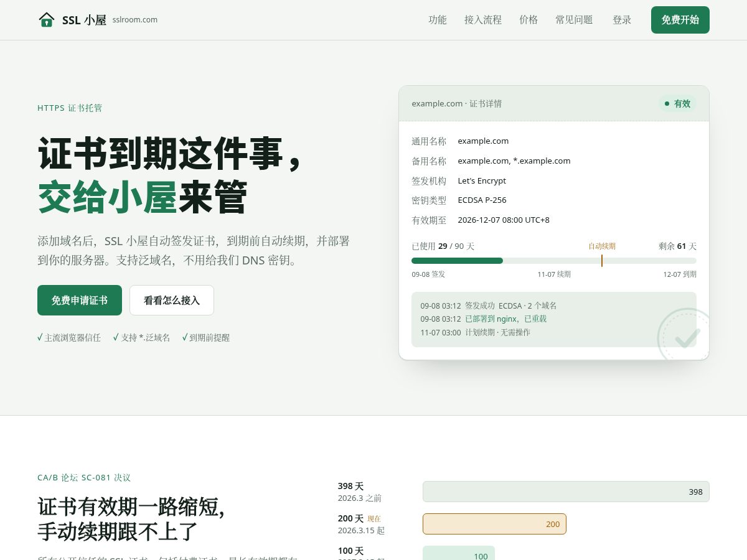Click the 有效 status badge
The image size is (747, 560).
click(x=677, y=103)
